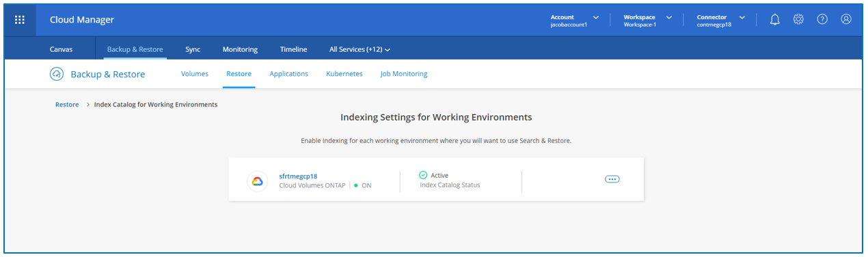Click the help question mark icon

click(x=822, y=19)
